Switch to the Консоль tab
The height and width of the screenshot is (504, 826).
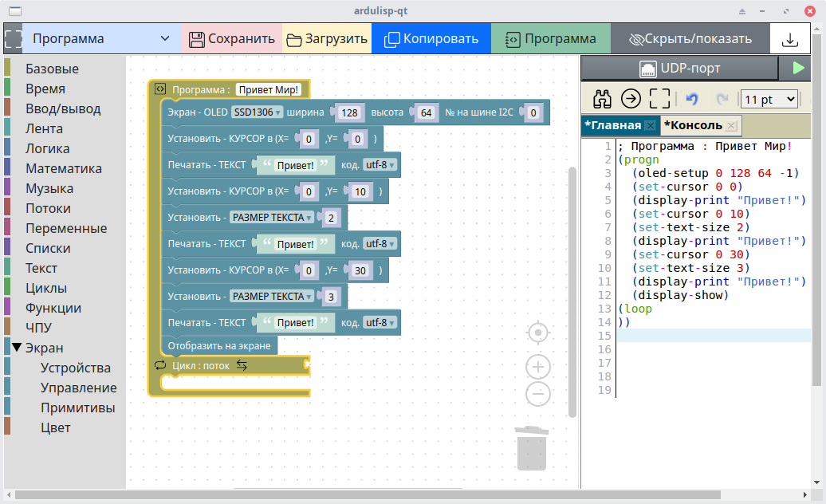point(692,125)
